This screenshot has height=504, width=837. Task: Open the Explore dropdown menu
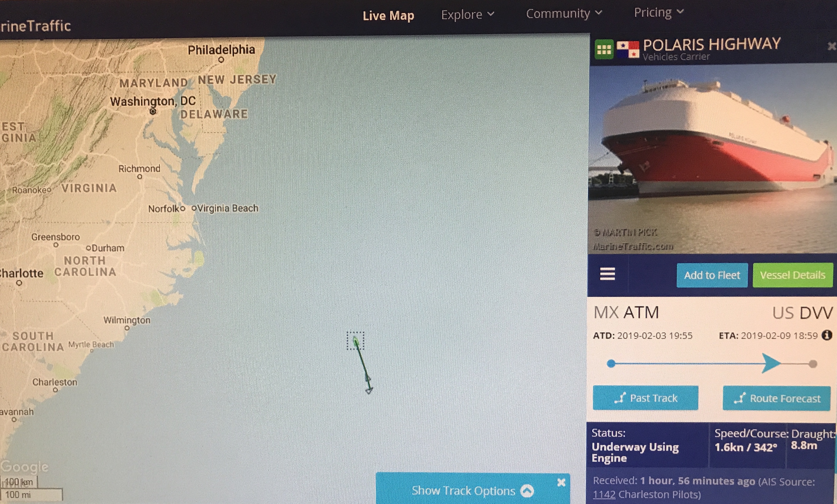tap(467, 15)
